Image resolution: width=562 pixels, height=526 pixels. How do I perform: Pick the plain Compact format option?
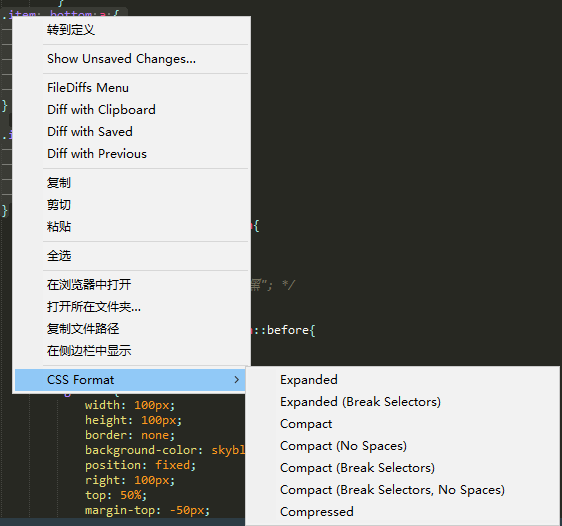(403, 424)
